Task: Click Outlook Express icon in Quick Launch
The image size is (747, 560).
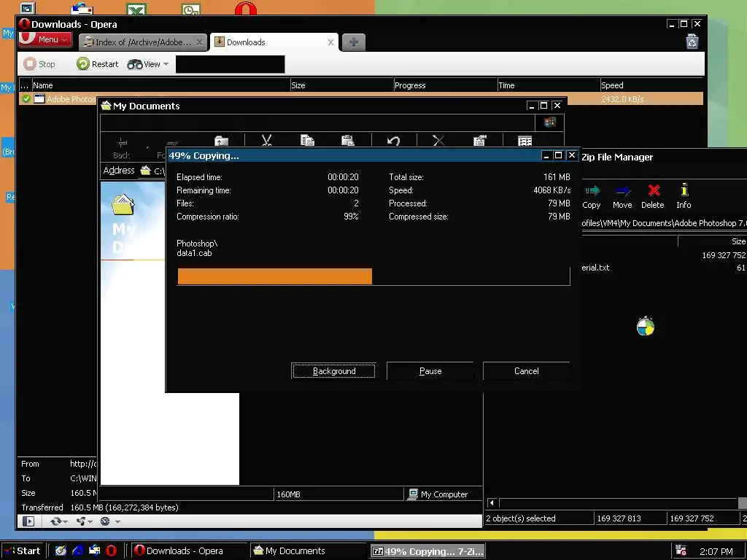Action: (94, 551)
